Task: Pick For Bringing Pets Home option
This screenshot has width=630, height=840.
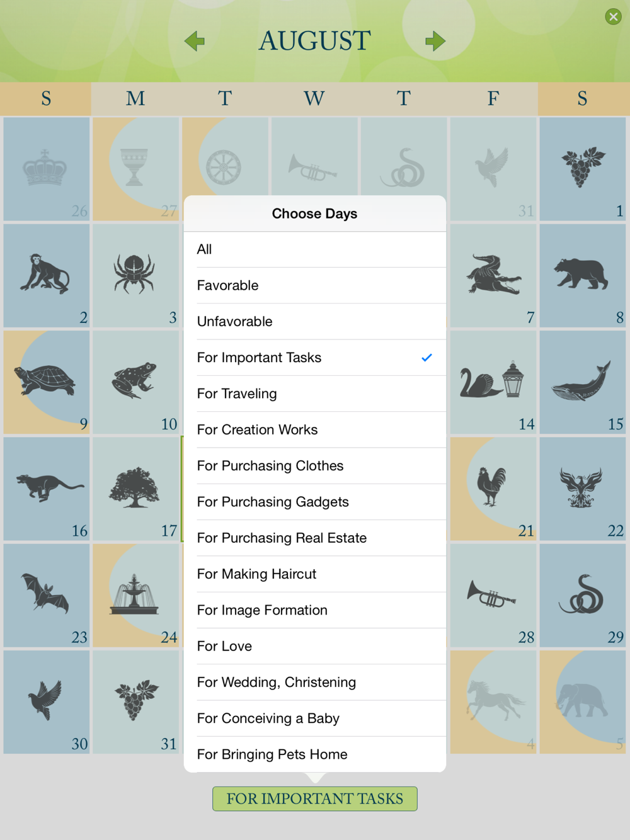Action: click(315, 754)
